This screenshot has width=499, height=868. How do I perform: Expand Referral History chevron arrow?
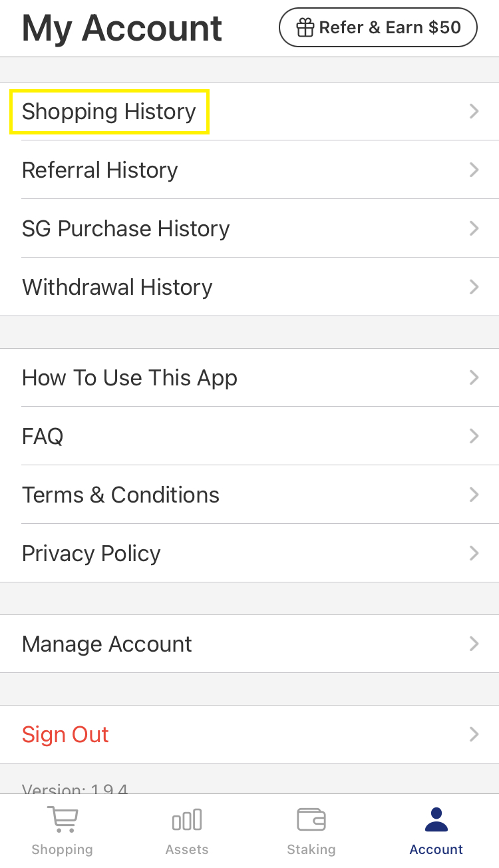point(474,170)
